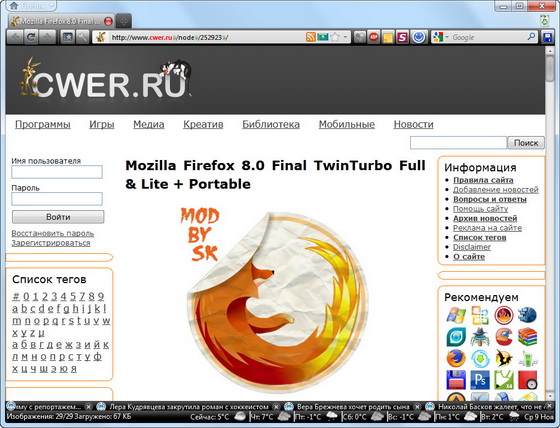
Task: Click the address bar URL field
Action: pos(207,37)
